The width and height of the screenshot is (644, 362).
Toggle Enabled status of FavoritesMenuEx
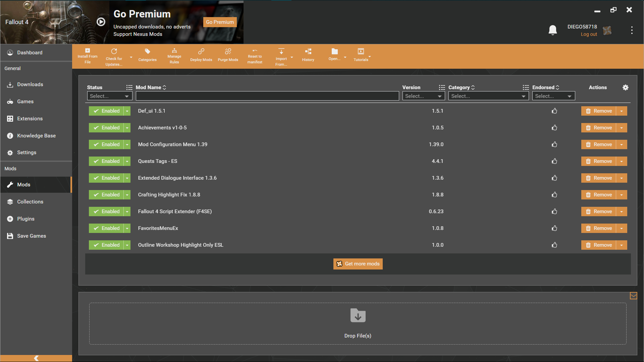click(x=106, y=228)
